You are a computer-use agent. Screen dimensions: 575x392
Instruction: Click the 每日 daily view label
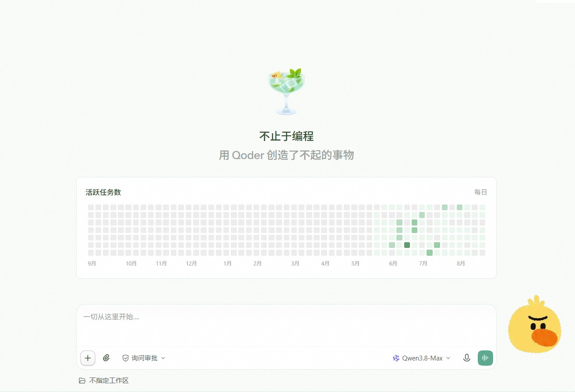click(480, 192)
